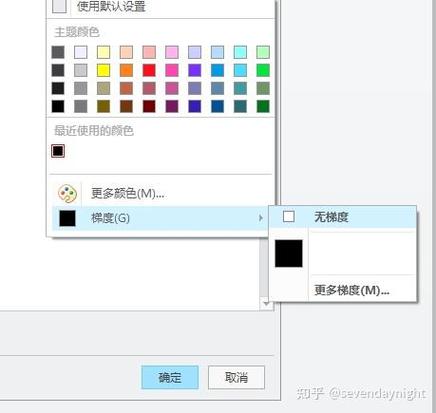Screen dimensions: 436x413
Task: Pick the near-white top-row theme color
Action: pyautogui.click(x=81, y=52)
